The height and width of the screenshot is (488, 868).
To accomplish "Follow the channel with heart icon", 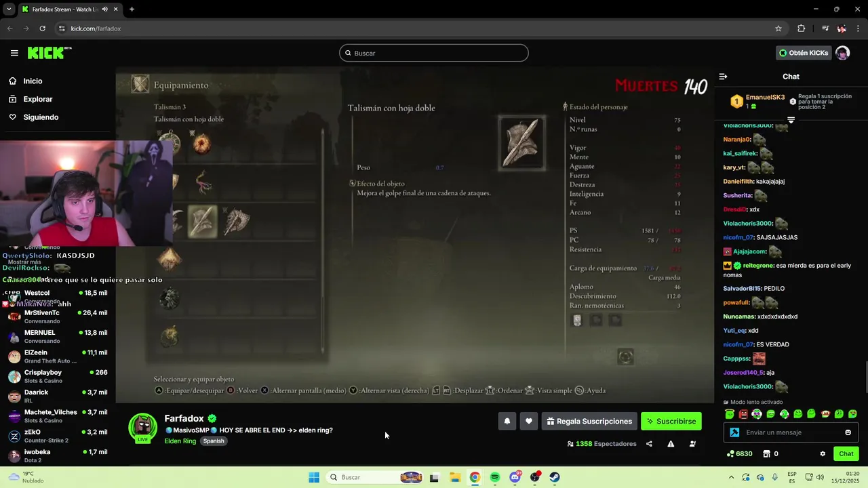I will (x=528, y=421).
